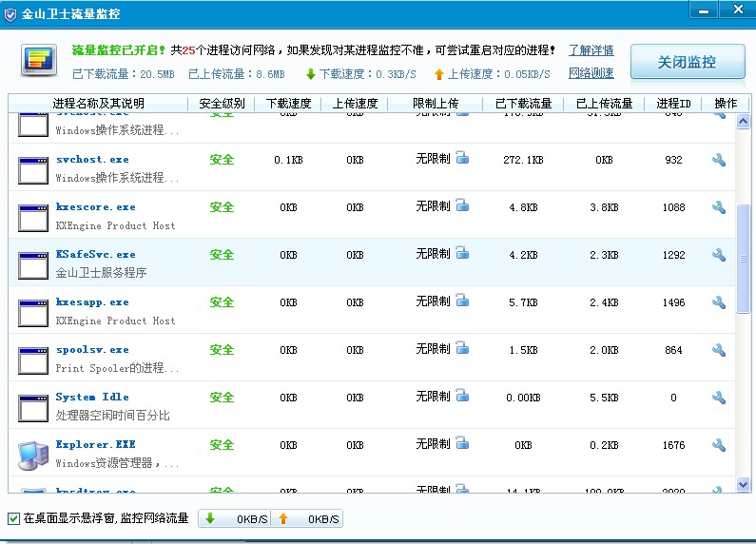This screenshot has height=544, width=756.
Task: Set upload limit icon for kxesapp.exe
Action: coord(462,301)
